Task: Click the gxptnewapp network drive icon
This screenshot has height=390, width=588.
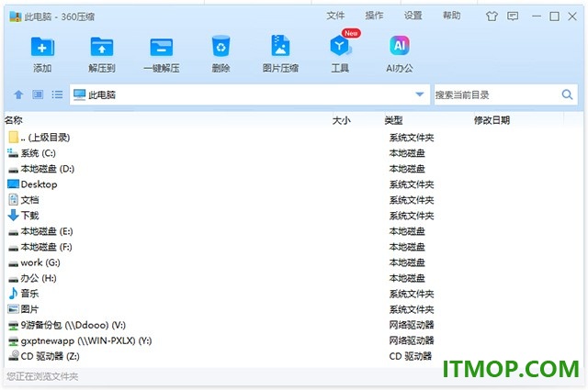Action: [x=14, y=341]
